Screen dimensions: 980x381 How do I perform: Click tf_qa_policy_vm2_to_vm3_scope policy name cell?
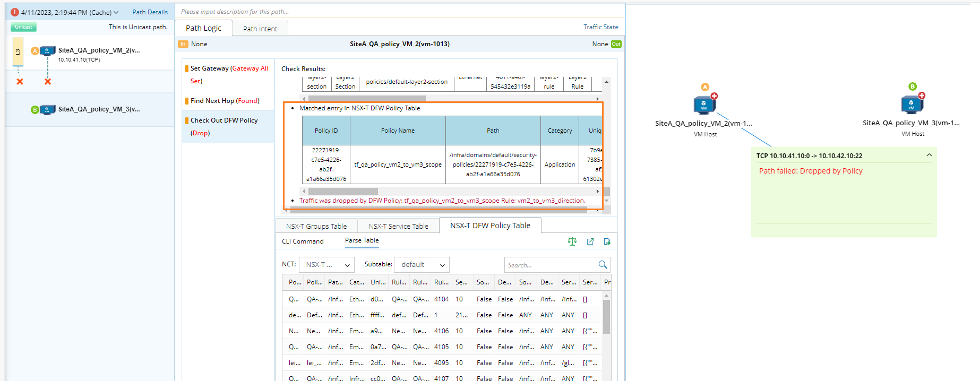[398, 165]
